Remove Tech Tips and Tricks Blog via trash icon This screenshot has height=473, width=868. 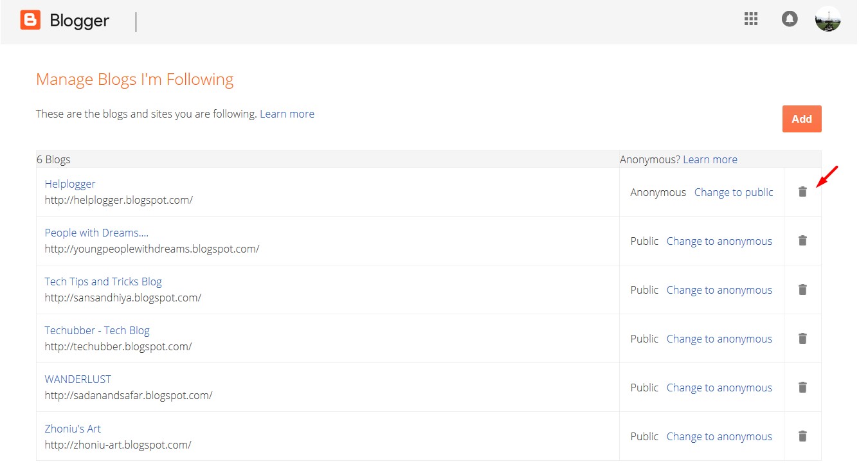tap(802, 289)
